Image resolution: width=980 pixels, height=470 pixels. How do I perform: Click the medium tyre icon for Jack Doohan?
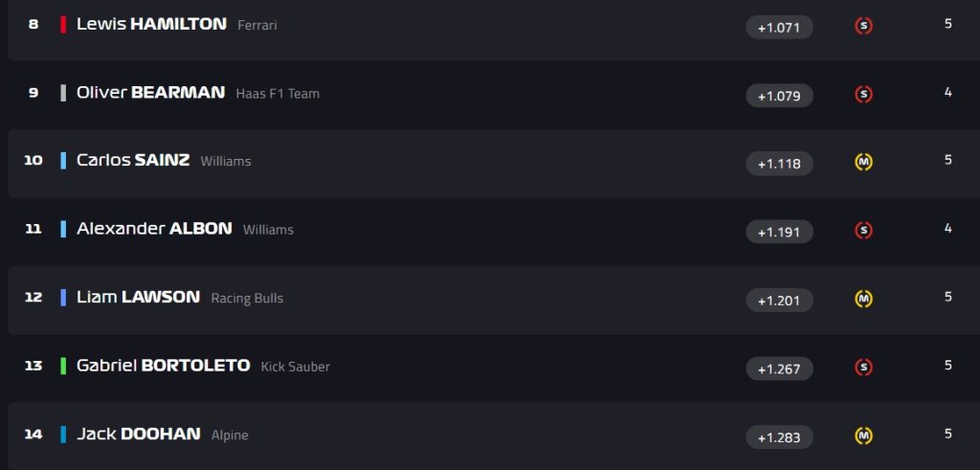(863, 436)
